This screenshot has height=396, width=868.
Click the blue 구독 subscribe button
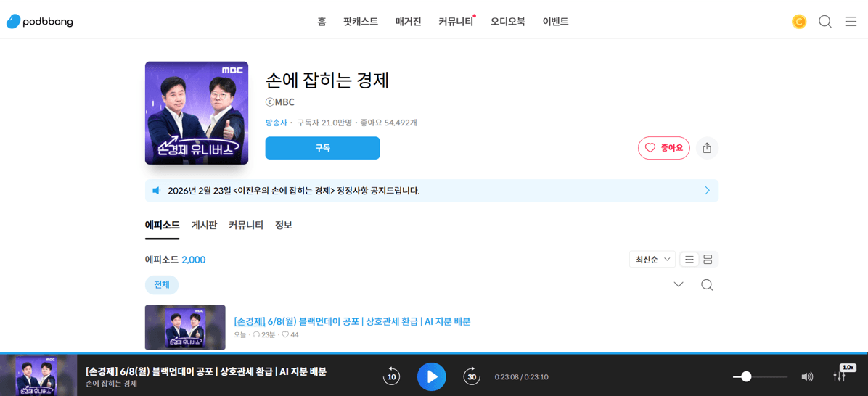coord(323,148)
